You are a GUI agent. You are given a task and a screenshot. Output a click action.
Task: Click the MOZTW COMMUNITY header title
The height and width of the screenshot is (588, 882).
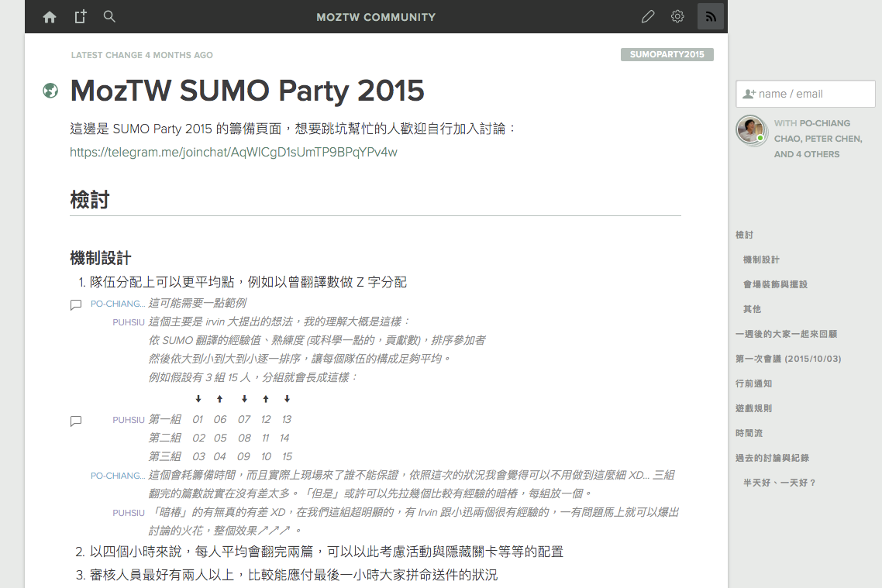point(376,17)
